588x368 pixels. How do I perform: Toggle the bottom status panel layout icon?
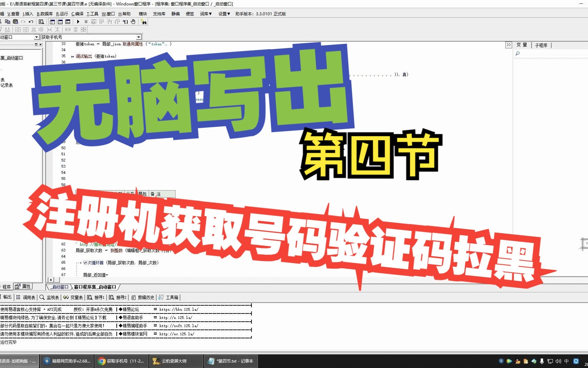point(60,22)
